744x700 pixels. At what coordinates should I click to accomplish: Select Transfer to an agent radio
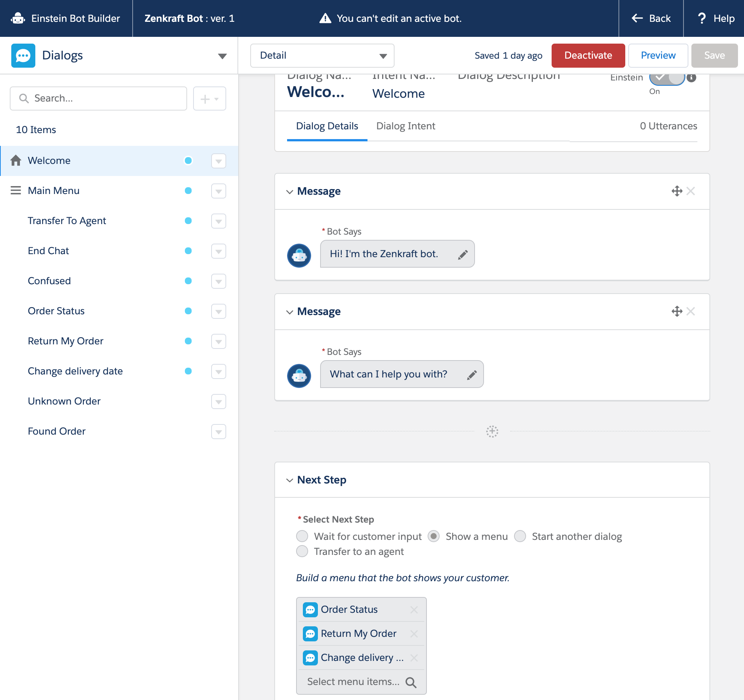coord(302,551)
